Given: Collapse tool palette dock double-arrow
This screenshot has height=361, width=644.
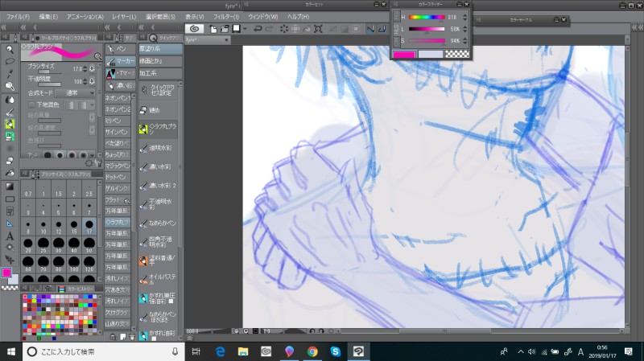Looking at the screenshot, I should click(x=4, y=27).
